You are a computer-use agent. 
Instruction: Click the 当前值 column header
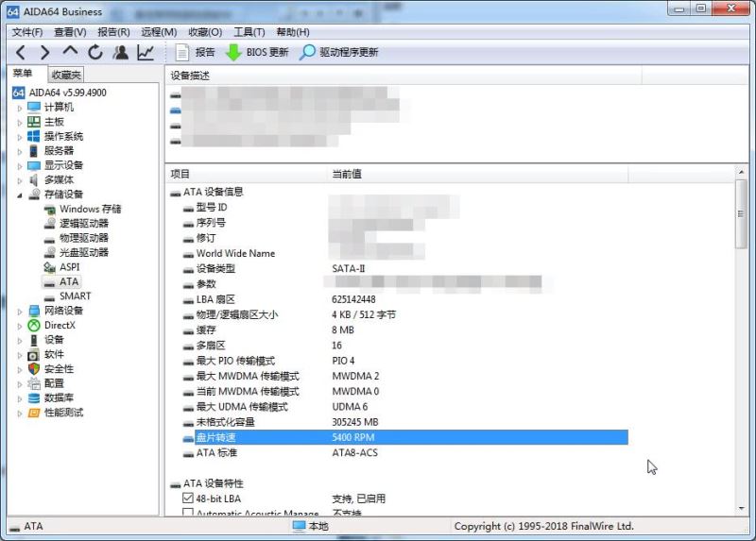point(477,174)
